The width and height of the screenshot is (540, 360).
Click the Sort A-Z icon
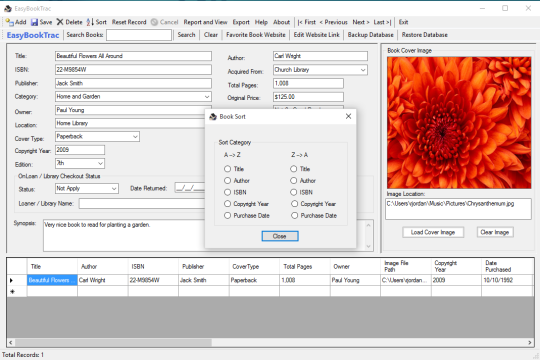(x=90, y=22)
